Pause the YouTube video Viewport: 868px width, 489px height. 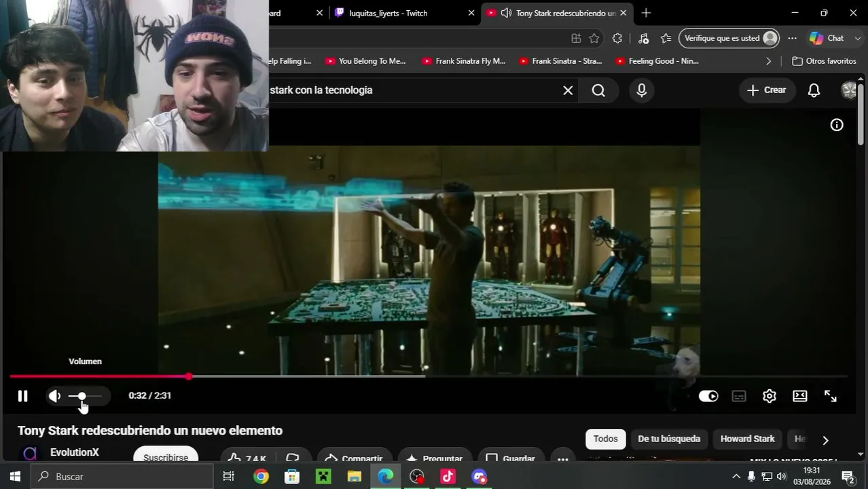[x=22, y=396]
